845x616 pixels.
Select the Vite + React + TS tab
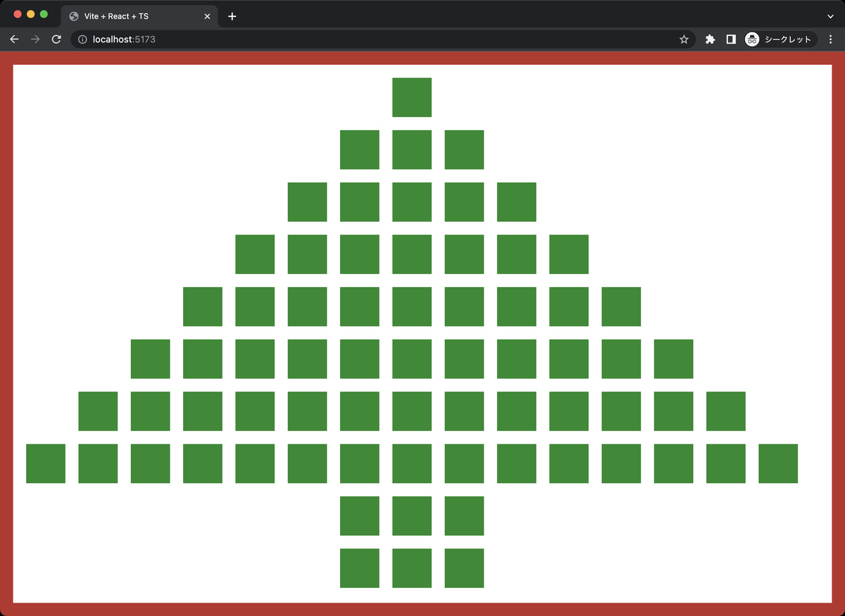[x=139, y=16]
